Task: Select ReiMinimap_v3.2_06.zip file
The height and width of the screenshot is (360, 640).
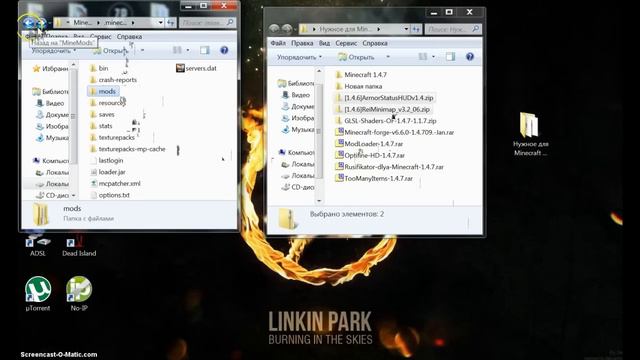Action: point(382,109)
